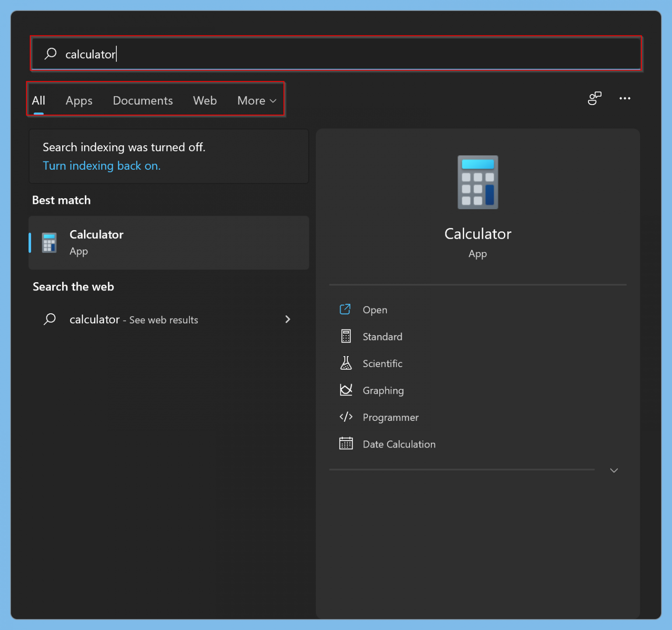The width and height of the screenshot is (672, 630).
Task: Click the Date Calculation calendar icon
Action: pyautogui.click(x=346, y=444)
